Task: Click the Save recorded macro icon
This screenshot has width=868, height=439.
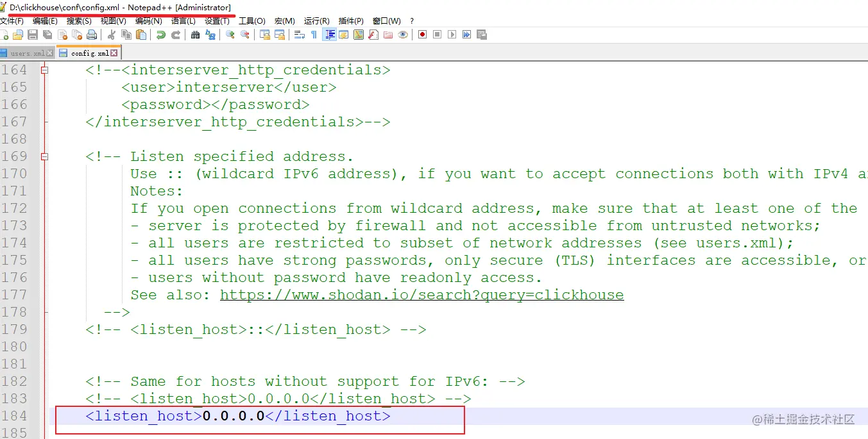Action: (x=482, y=35)
